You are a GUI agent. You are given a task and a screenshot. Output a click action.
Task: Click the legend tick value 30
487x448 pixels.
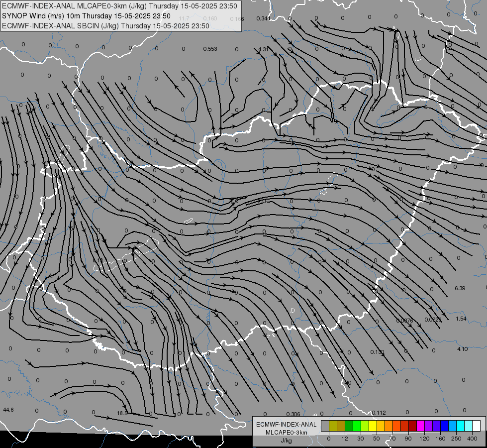tap(361, 439)
